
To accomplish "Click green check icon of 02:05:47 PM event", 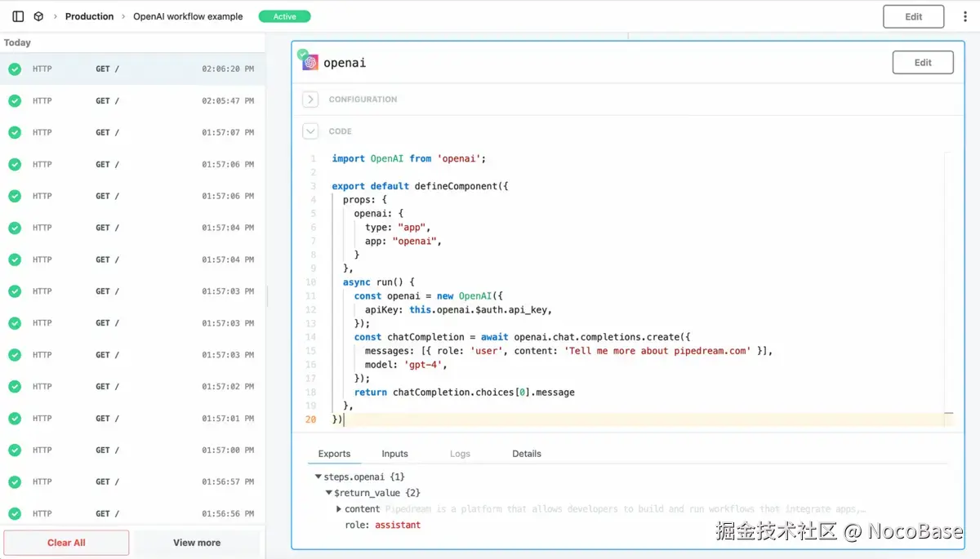I will pos(15,101).
